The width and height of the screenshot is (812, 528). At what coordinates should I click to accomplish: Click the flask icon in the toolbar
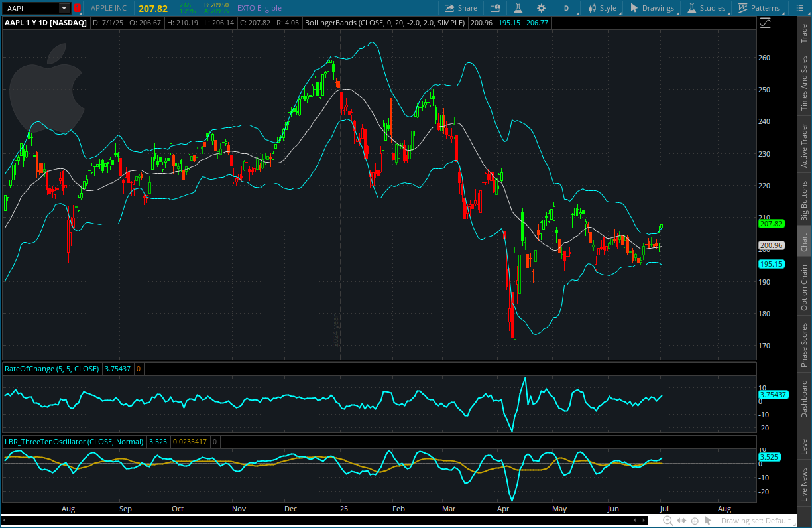(518, 8)
